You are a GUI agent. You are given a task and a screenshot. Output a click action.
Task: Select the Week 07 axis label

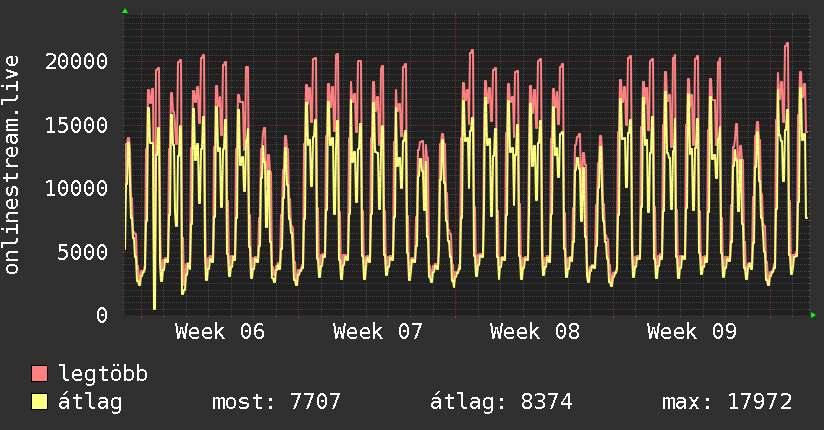(378, 332)
